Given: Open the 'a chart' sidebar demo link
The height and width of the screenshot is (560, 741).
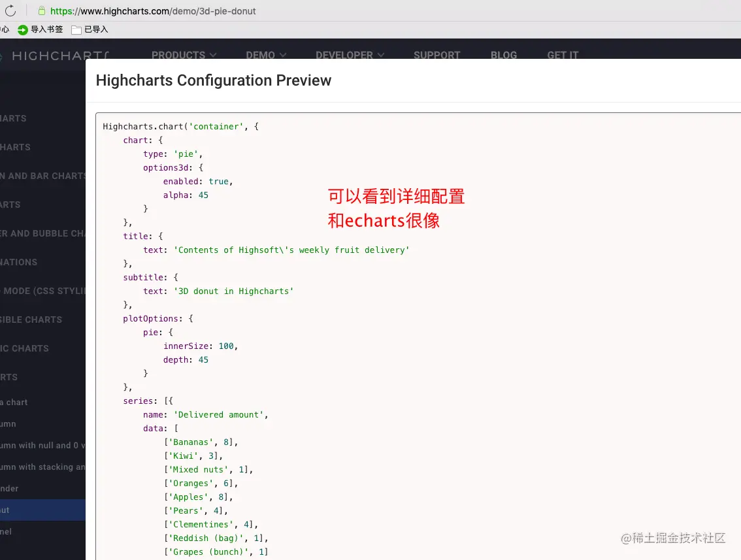Looking at the screenshot, I should pyautogui.click(x=14, y=402).
